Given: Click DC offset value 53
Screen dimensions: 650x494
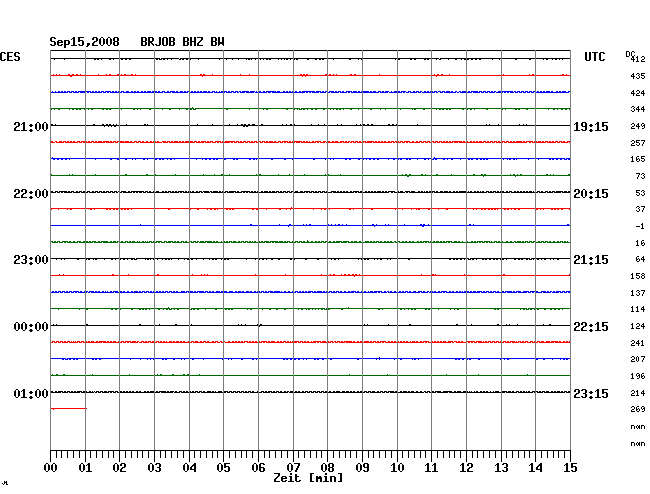Looking at the screenshot, I should [640, 193].
